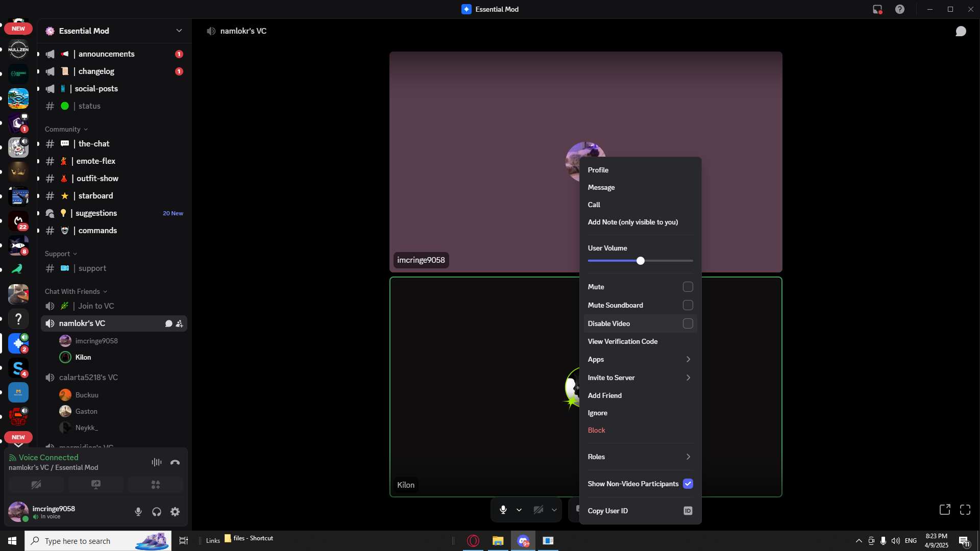Toggle deafen headphones icon
980x551 pixels.
tap(157, 512)
